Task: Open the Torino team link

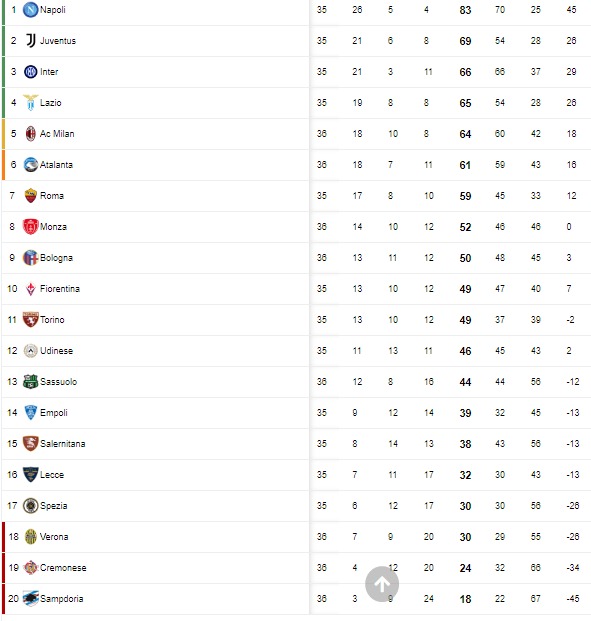Action: pyautogui.click(x=52, y=320)
